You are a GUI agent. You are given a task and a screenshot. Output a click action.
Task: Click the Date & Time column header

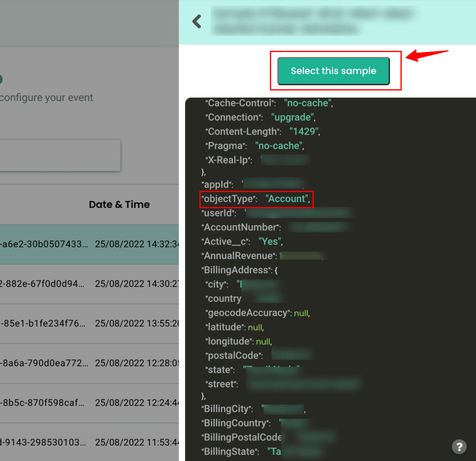point(119,205)
